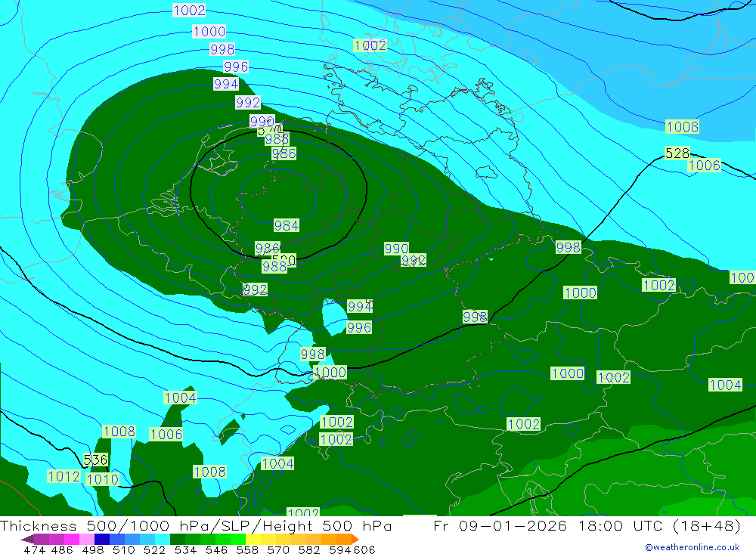The width and height of the screenshot is (756, 554).
Task: Click the legend value 522
Action: pos(154,549)
